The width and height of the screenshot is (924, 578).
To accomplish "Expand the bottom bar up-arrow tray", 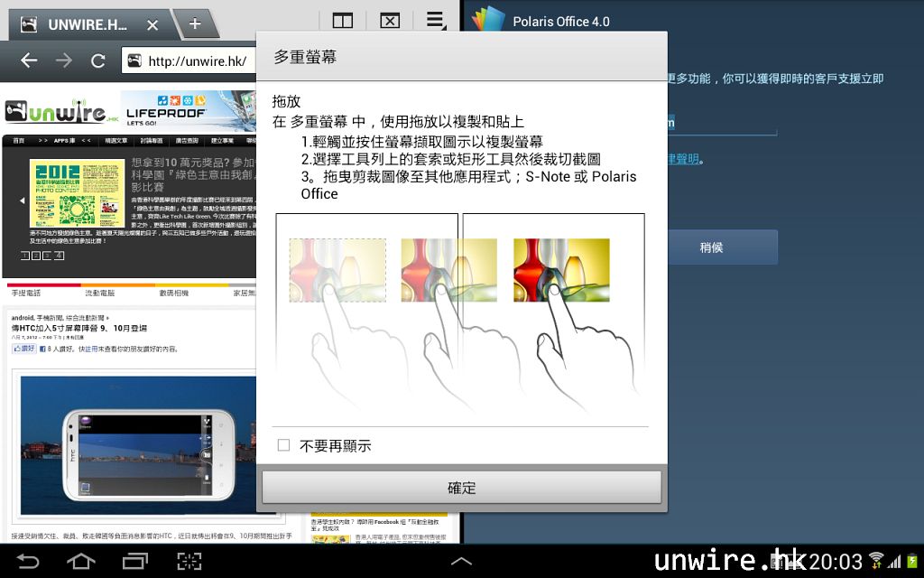I will pos(461,562).
